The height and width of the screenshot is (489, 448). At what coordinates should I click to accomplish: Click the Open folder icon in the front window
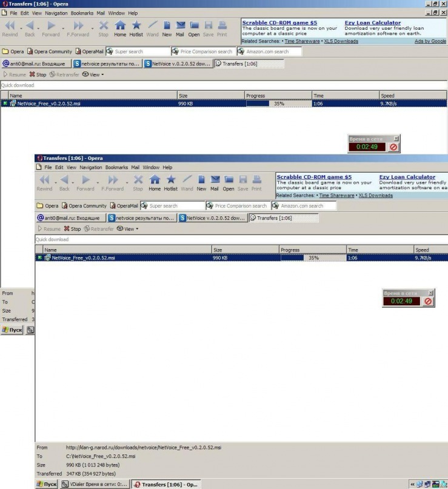tap(229, 179)
